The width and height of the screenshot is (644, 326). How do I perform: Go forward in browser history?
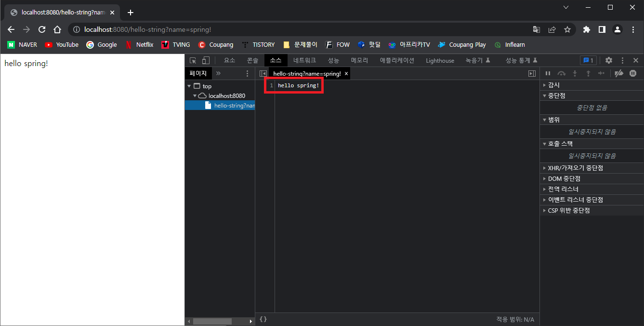point(26,29)
